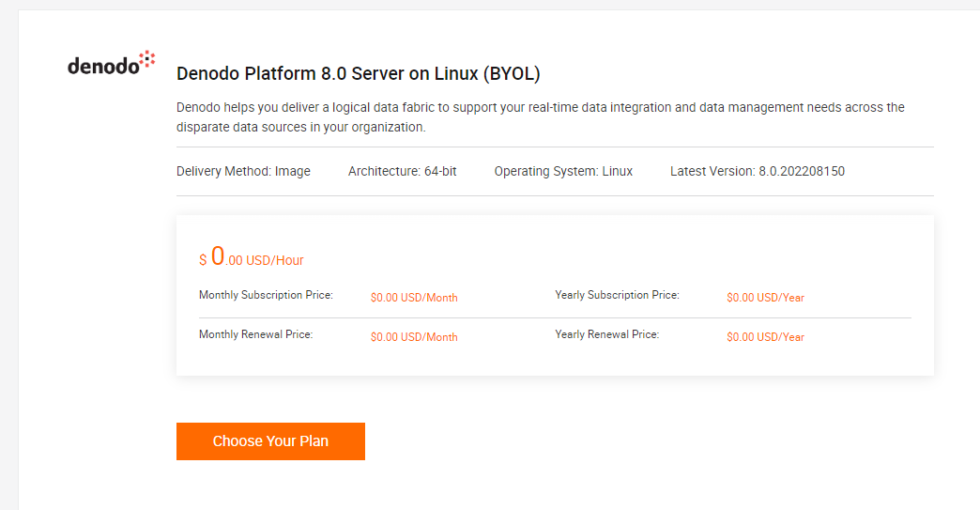This screenshot has width=980, height=510.
Task: Click the Yearly Subscription Price label
Action: click(617, 295)
